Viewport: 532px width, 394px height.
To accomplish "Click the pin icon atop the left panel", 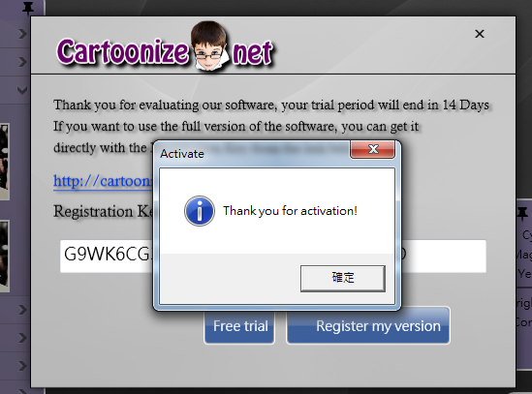I will pos(28,8).
